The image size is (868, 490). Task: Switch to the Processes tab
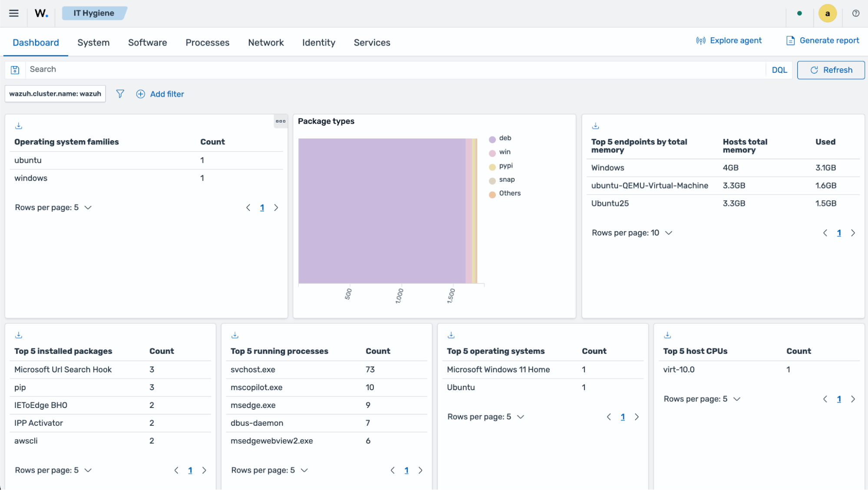(208, 43)
